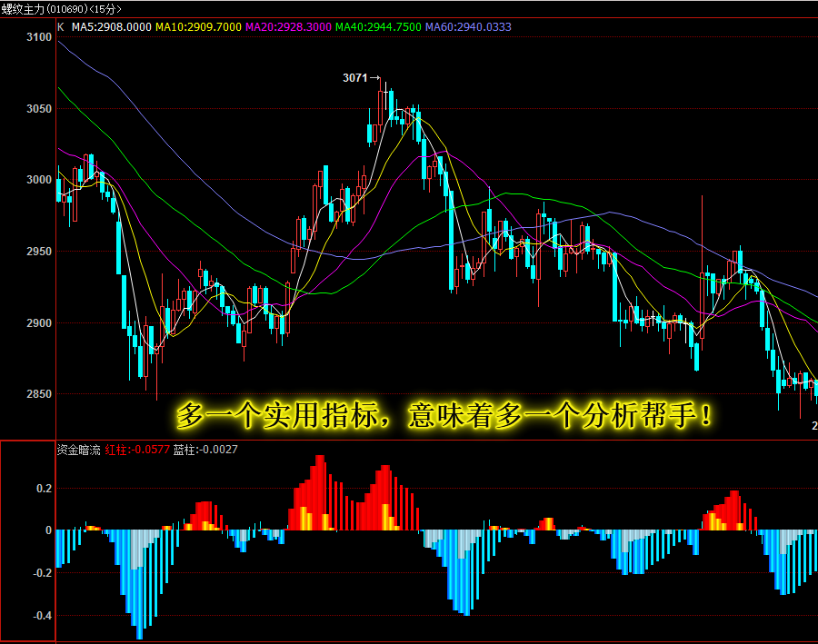This screenshot has height=644, width=818.
Task: Click the -0.4 label on indicator axis
Action: (43, 616)
